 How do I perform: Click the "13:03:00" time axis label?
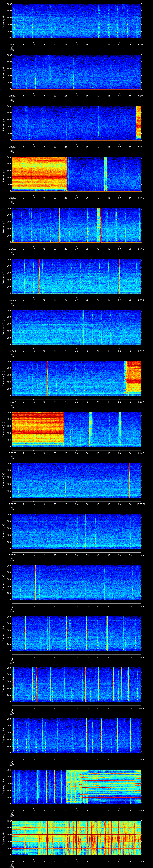[12, 708]
